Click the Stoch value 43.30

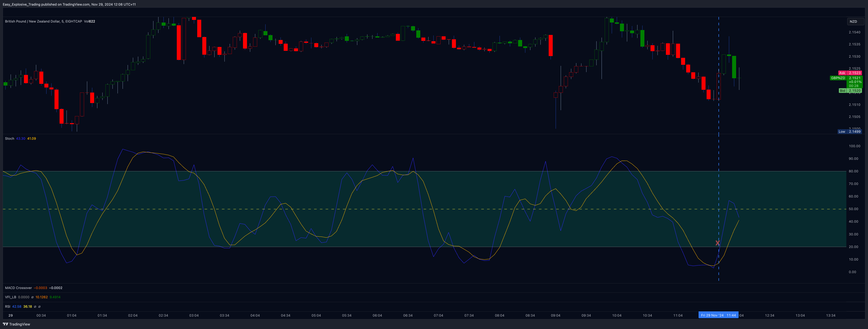21,138
